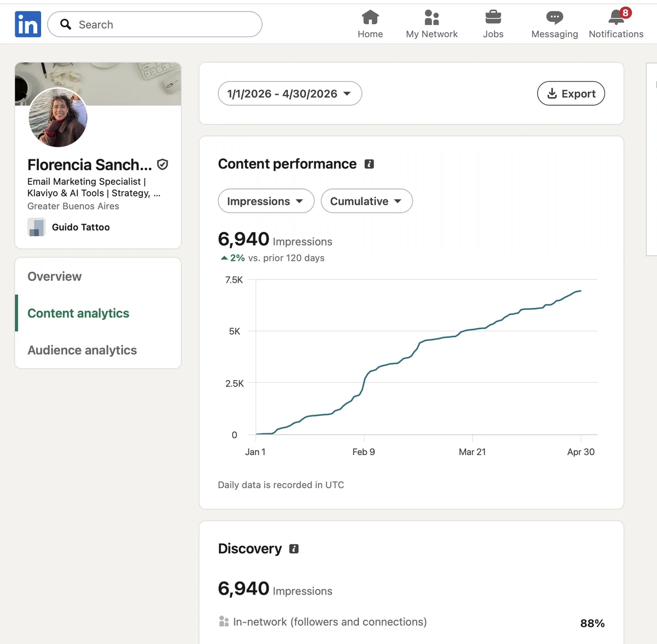Open the Jobs briefcase icon
This screenshot has height=644, width=657.
[493, 18]
